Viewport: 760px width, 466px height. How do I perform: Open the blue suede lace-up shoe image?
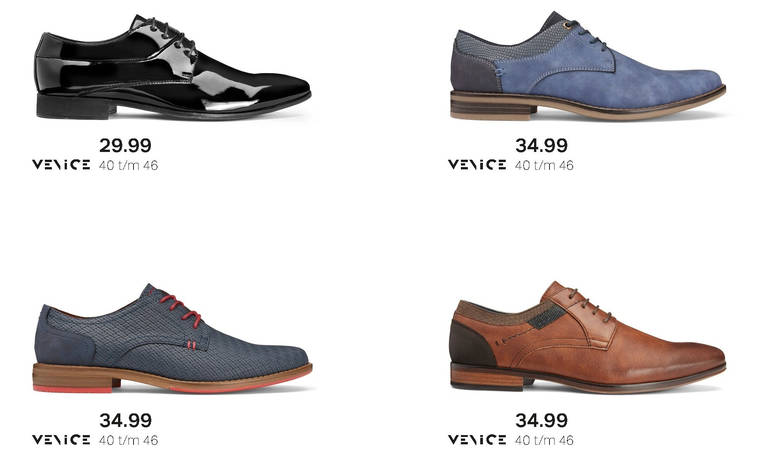(x=587, y=66)
